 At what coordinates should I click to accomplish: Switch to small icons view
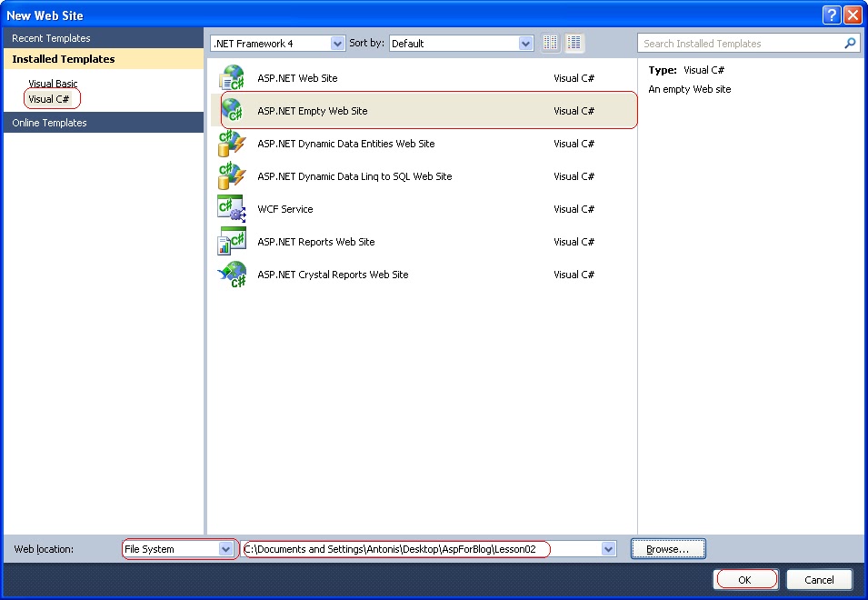(x=550, y=43)
